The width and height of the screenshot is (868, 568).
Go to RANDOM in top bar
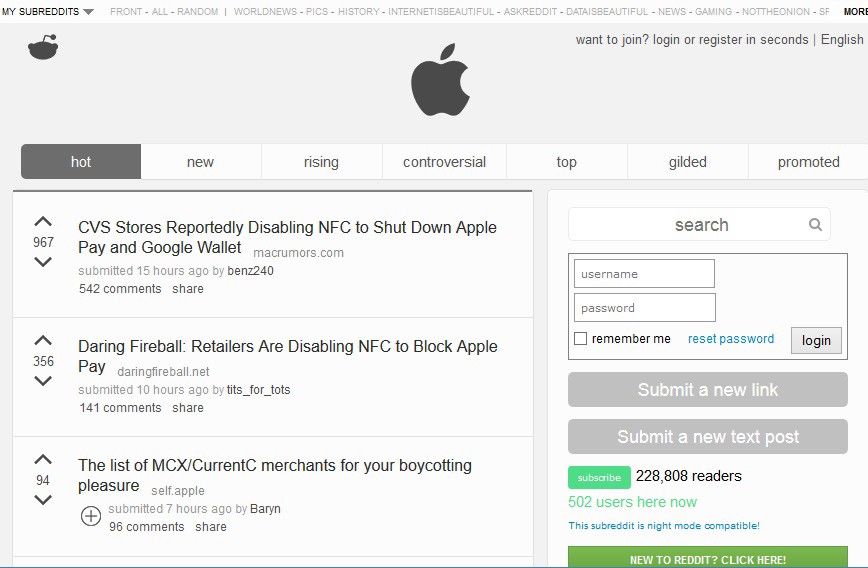[198, 11]
